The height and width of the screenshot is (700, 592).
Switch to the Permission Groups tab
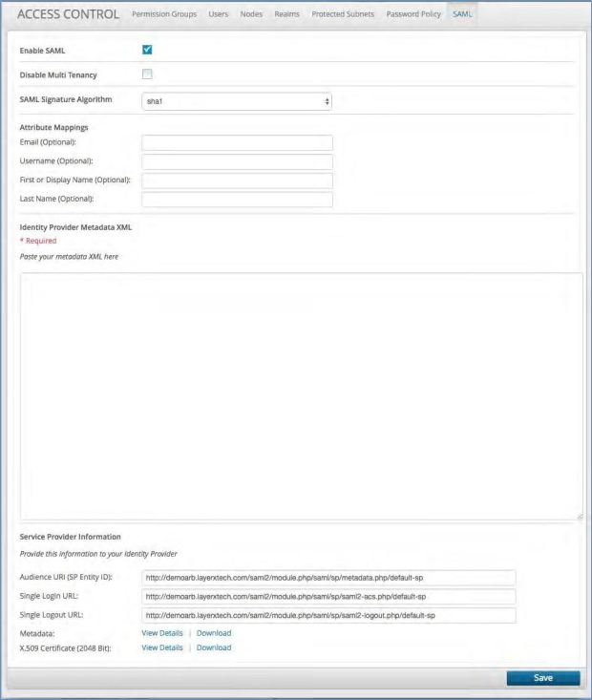(x=165, y=14)
